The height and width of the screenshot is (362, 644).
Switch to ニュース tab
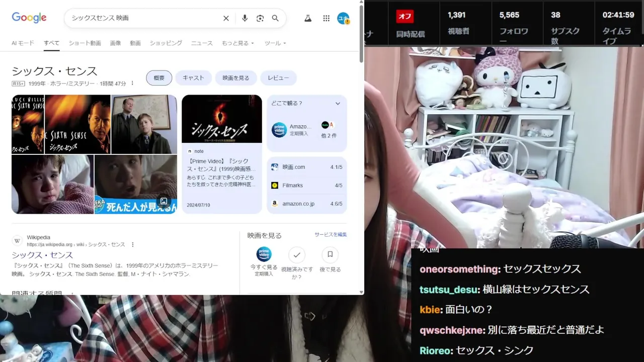[202, 43]
